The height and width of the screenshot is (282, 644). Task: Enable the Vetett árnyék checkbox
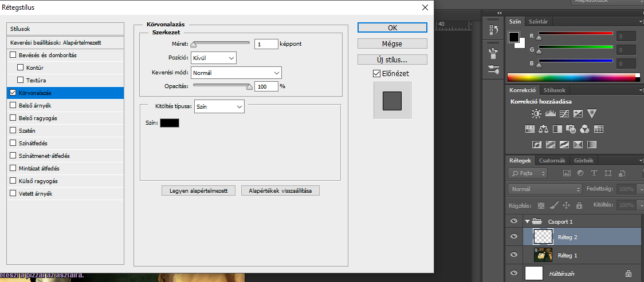pos(13,193)
